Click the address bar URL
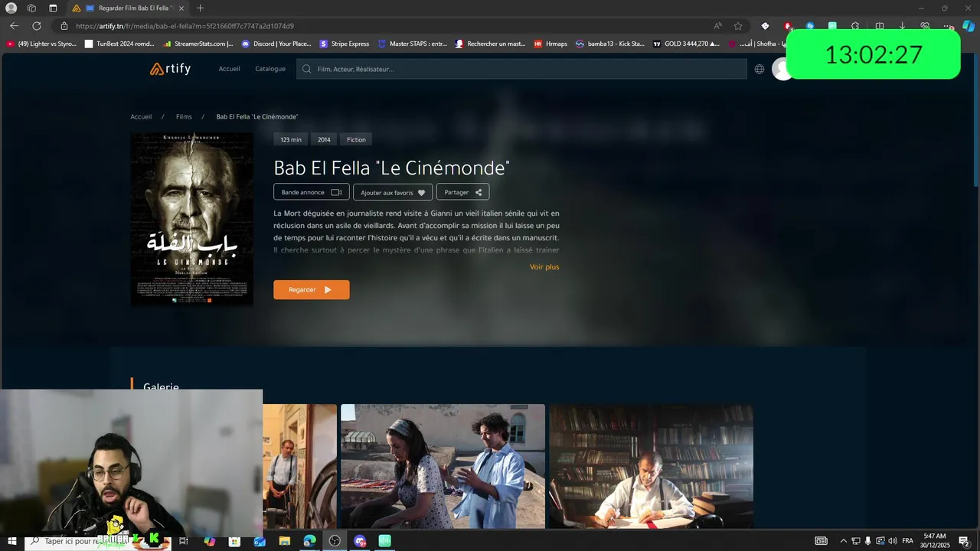 point(185,26)
